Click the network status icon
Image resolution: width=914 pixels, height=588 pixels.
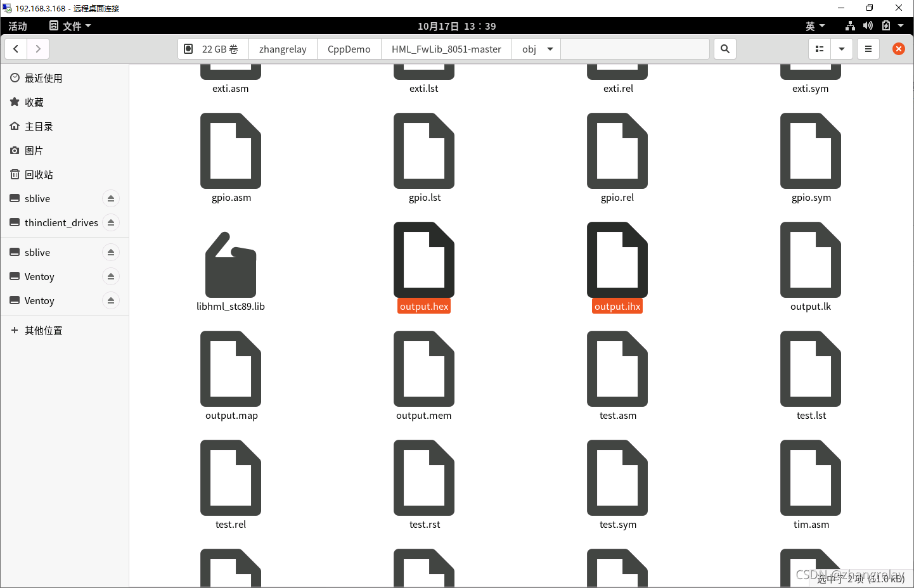pyautogui.click(x=850, y=26)
